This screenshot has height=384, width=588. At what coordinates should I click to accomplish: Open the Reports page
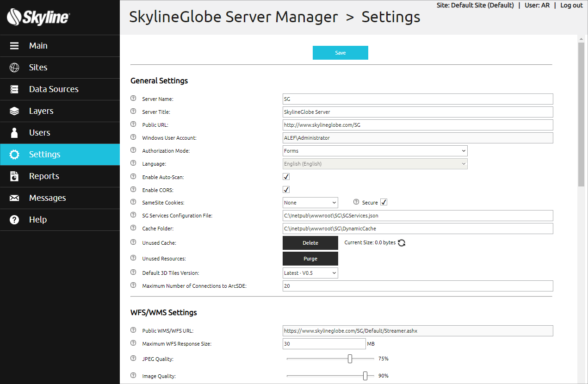pos(60,176)
